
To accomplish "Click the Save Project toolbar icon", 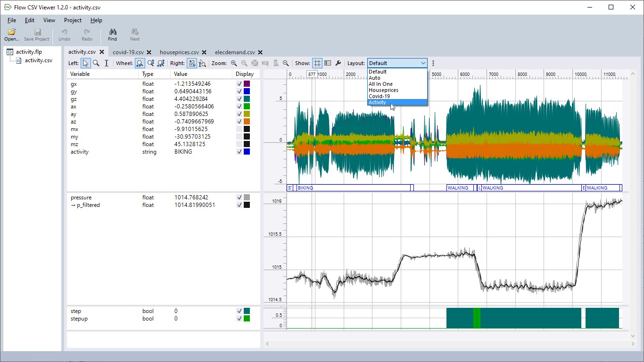I will (36, 34).
